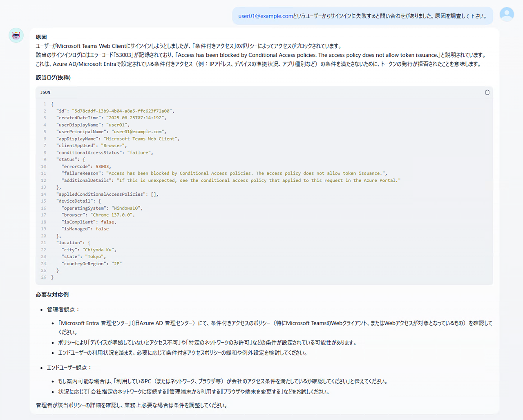Click the "エンドユーザー観点：" bullet
Screen dimensions: 523x420
pyautogui.click(x=69, y=368)
